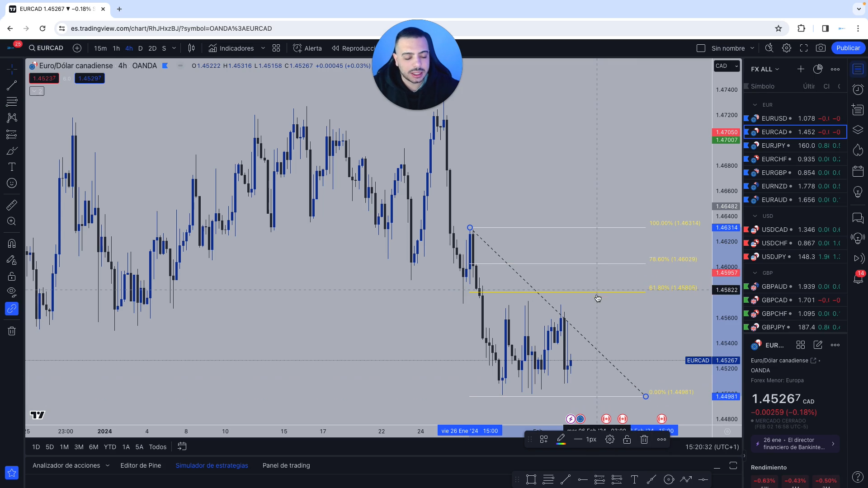Open the Panel de trading tab
The height and width of the screenshot is (488, 868).
click(286, 465)
